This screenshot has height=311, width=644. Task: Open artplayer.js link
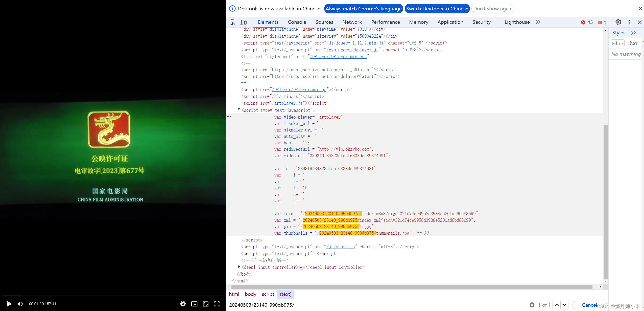[x=287, y=103]
